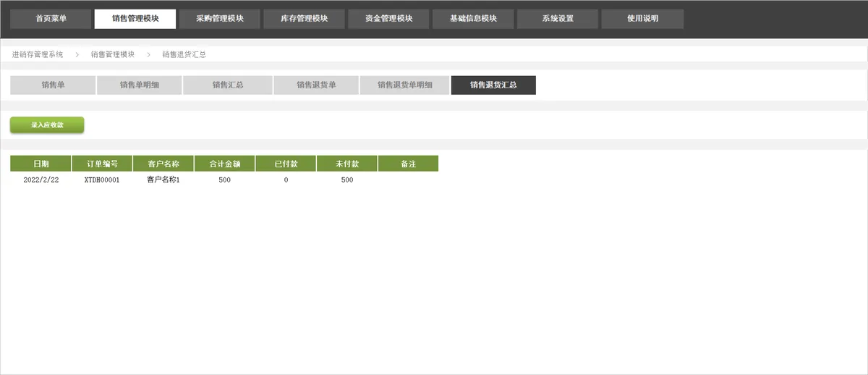Open the 使用说明 menu
The image size is (868, 375).
[642, 19]
